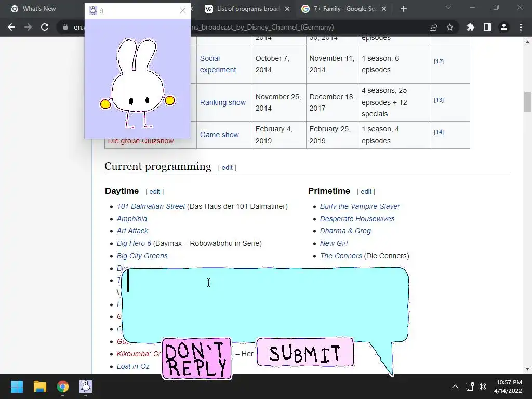Open citation reference [12]
Image resolution: width=532 pixels, height=399 pixels.
[x=438, y=61]
